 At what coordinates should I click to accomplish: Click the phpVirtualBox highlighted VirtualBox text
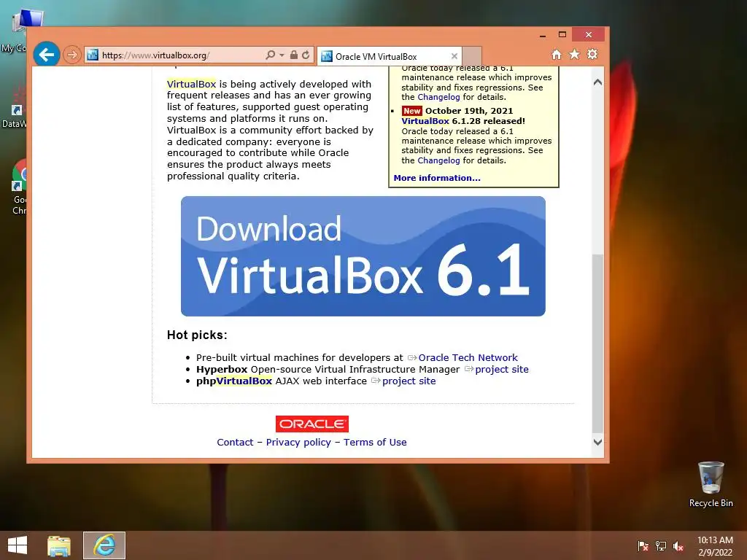pos(244,381)
